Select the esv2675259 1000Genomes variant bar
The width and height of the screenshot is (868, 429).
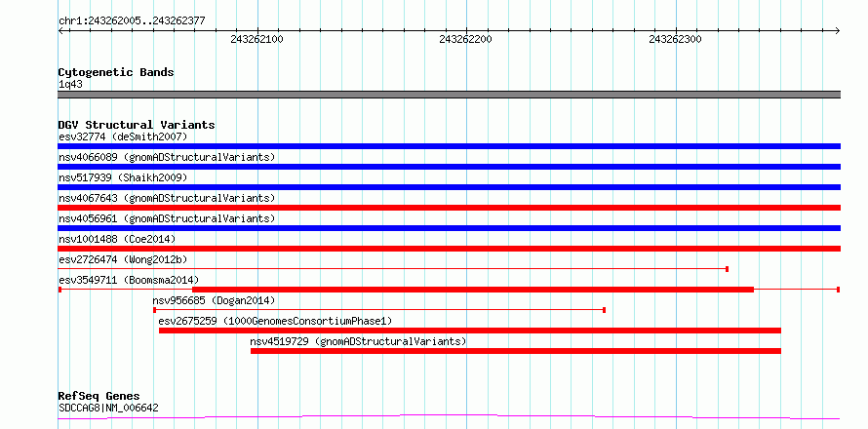click(x=470, y=331)
